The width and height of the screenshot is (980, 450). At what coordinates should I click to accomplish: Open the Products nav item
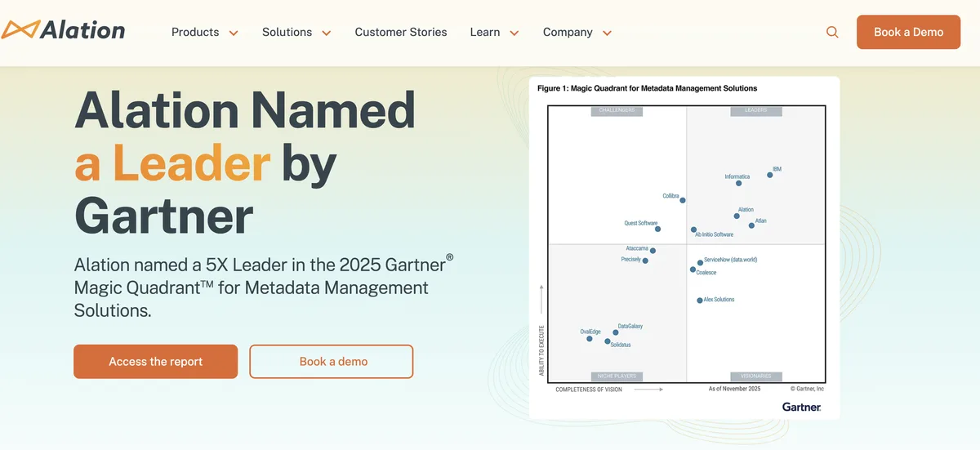point(195,33)
